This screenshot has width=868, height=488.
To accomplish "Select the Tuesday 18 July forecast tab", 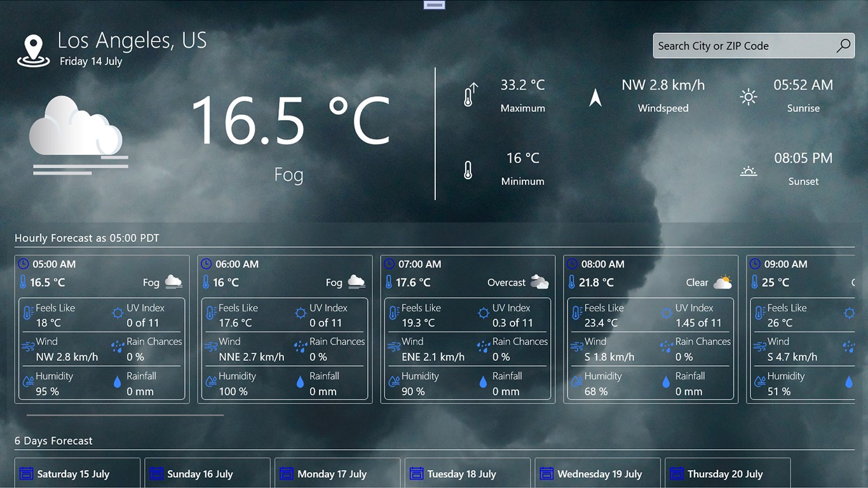I will point(467,473).
